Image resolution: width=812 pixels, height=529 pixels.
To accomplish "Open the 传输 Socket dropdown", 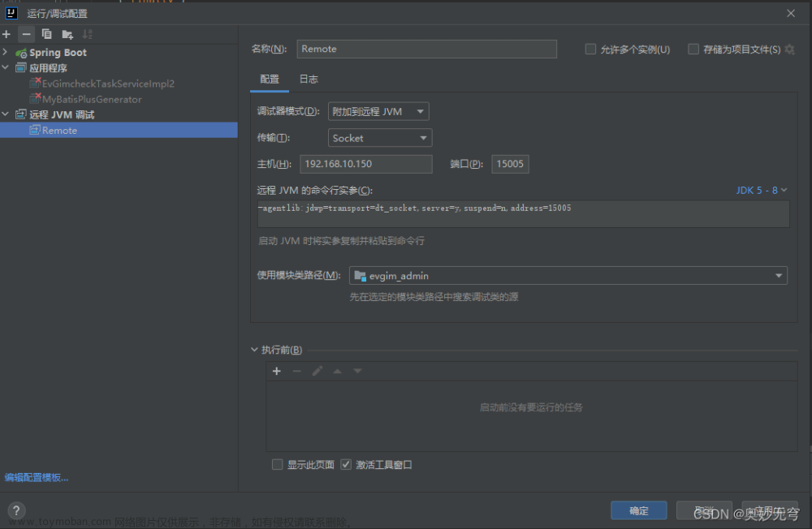I will point(380,138).
